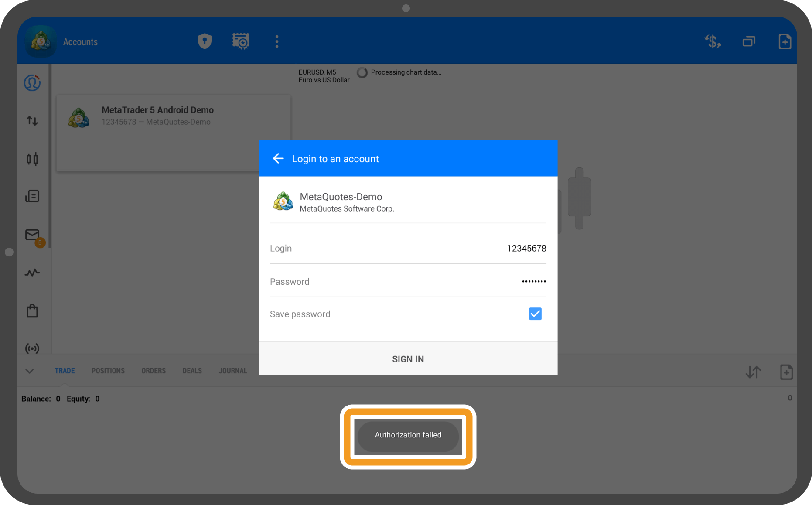Click the currency exchange dollar icon
Screen dimensions: 812x505
713,41
